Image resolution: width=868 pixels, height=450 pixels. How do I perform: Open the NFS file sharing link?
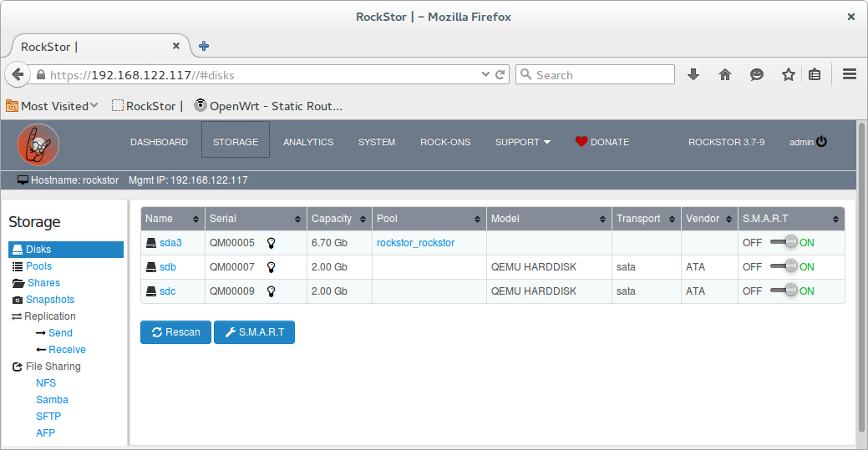(46, 383)
